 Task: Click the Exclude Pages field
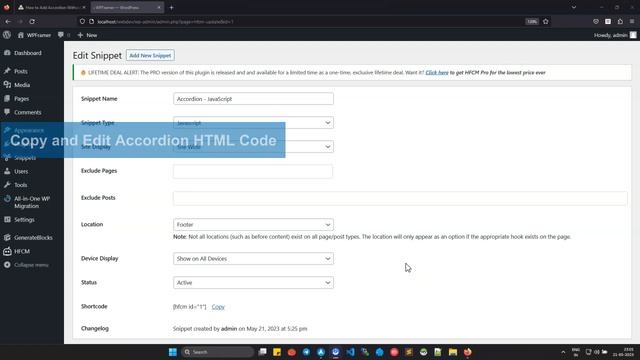pyautogui.click(x=253, y=171)
